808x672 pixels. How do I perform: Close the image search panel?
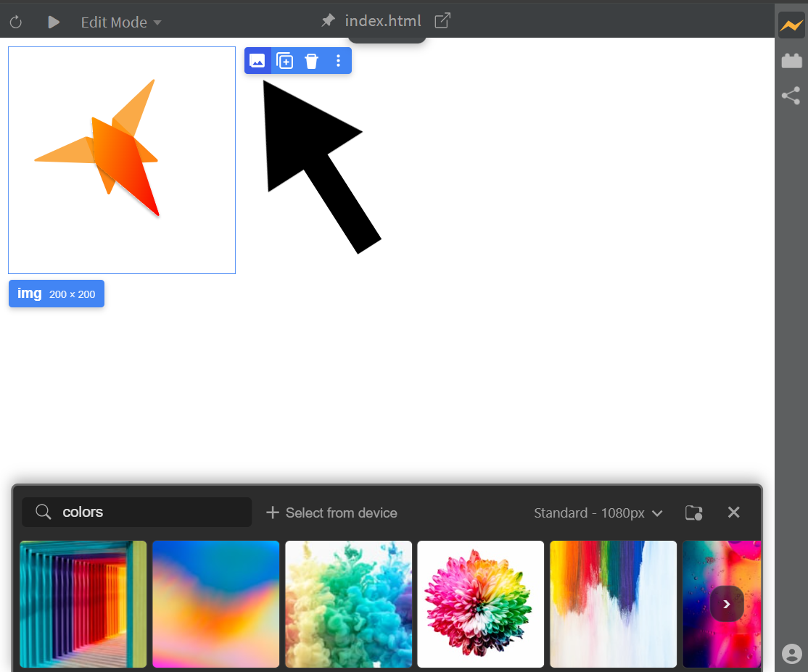point(733,512)
